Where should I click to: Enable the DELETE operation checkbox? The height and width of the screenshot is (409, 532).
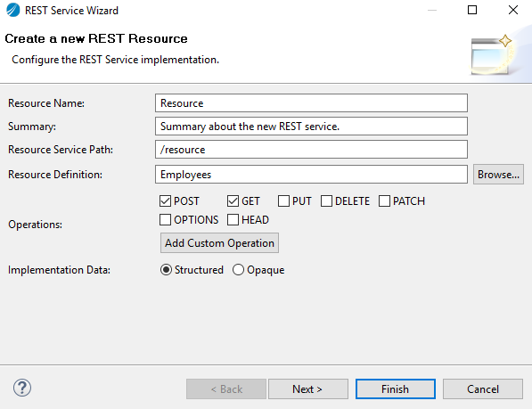(326, 201)
